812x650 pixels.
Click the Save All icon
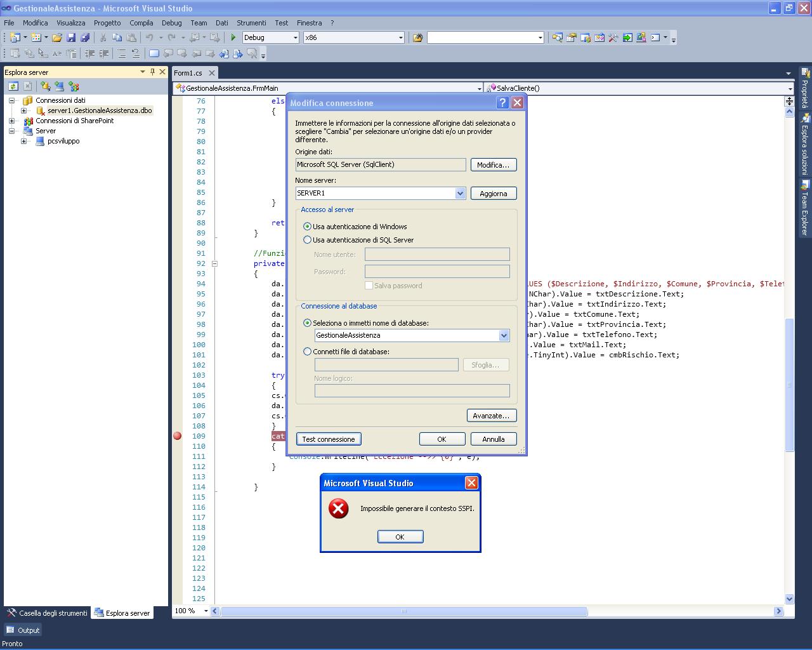[x=85, y=37]
